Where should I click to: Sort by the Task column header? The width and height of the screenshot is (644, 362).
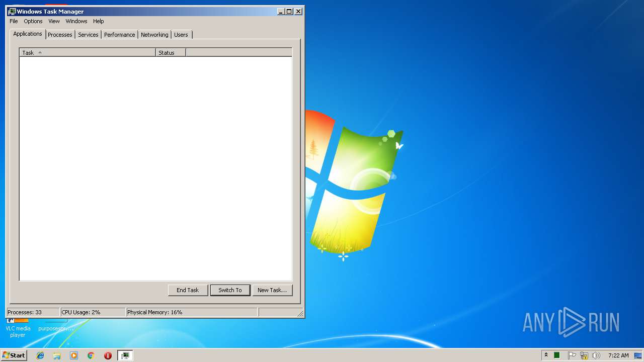tap(88, 52)
